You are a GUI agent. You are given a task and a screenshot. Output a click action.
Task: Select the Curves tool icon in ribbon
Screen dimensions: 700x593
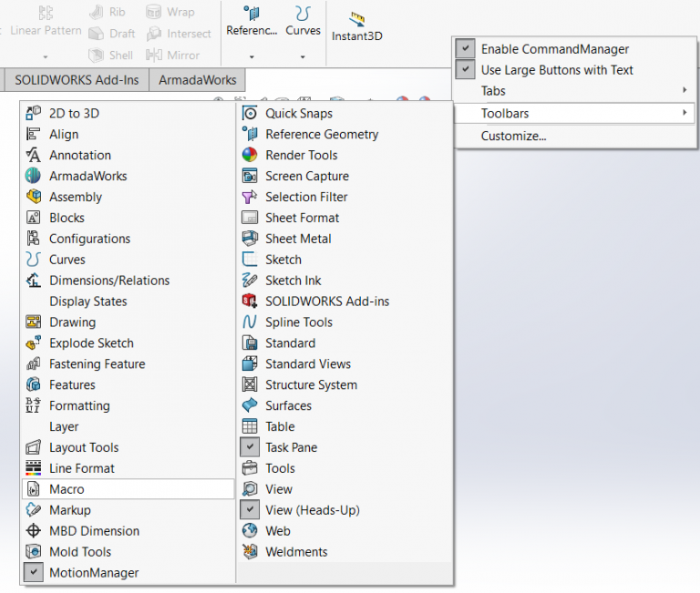(303, 14)
